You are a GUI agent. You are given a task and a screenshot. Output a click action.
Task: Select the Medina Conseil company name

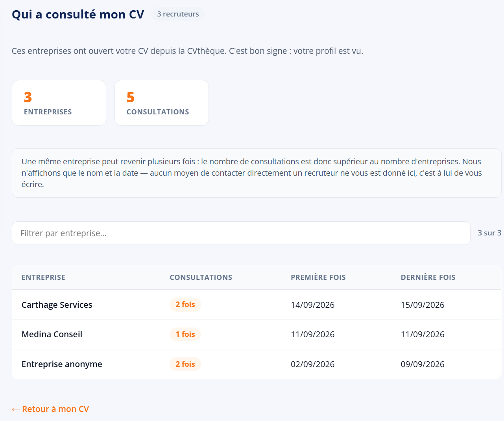click(52, 335)
